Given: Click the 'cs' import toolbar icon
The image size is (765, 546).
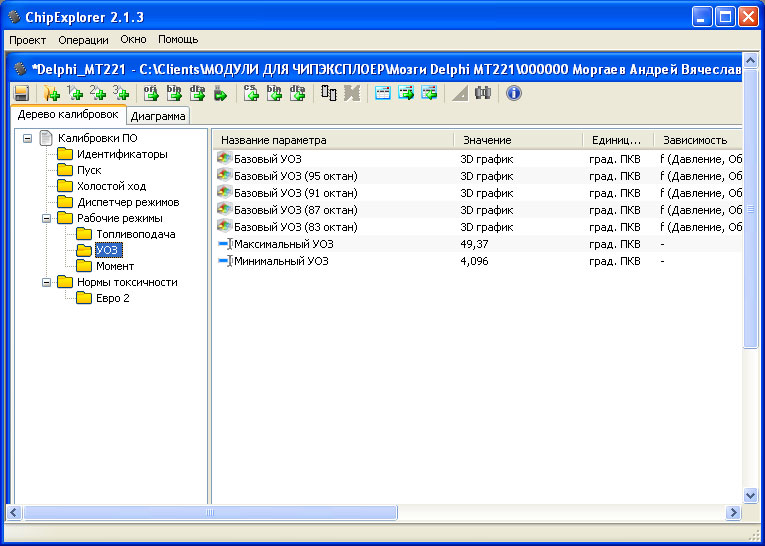Looking at the screenshot, I should [x=252, y=94].
